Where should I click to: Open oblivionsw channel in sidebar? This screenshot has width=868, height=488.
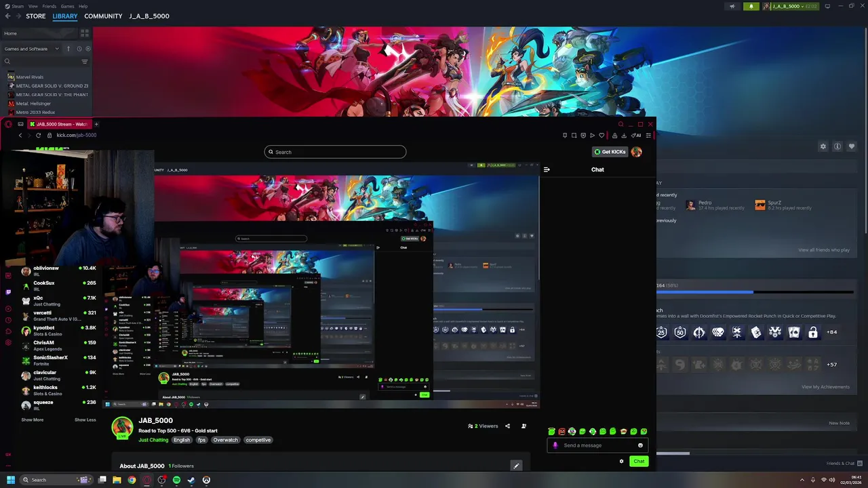point(59,271)
